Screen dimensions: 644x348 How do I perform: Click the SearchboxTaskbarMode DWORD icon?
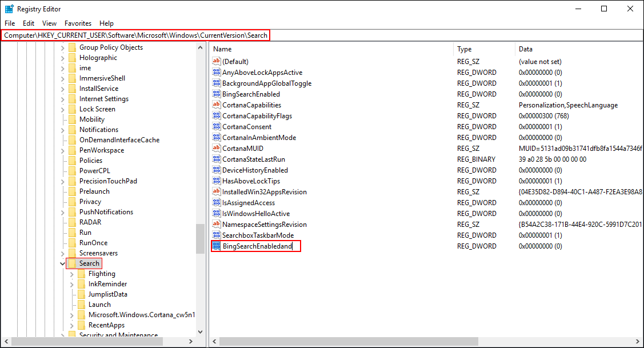(217, 235)
